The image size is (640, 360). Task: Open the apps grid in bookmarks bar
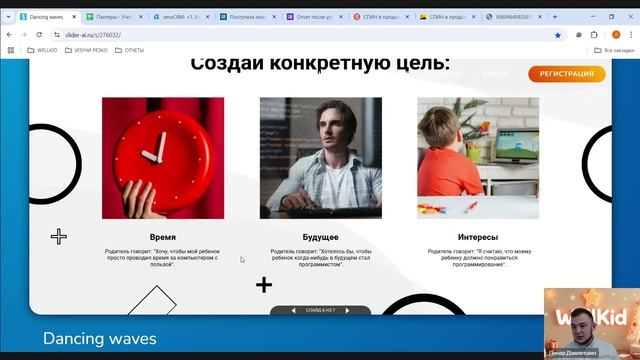[11, 50]
